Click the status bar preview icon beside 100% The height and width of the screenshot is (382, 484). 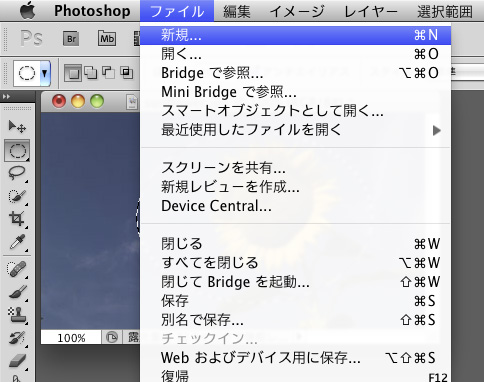tap(112, 337)
